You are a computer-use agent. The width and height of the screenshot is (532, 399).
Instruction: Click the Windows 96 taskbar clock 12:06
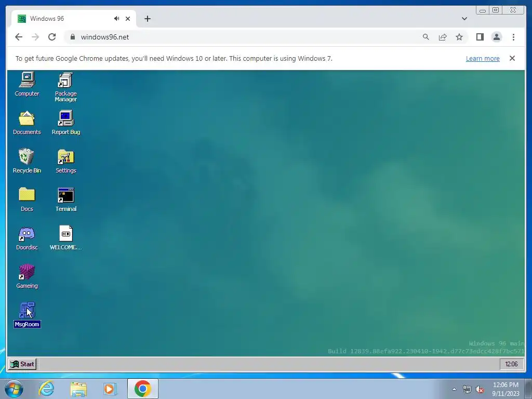click(x=511, y=364)
